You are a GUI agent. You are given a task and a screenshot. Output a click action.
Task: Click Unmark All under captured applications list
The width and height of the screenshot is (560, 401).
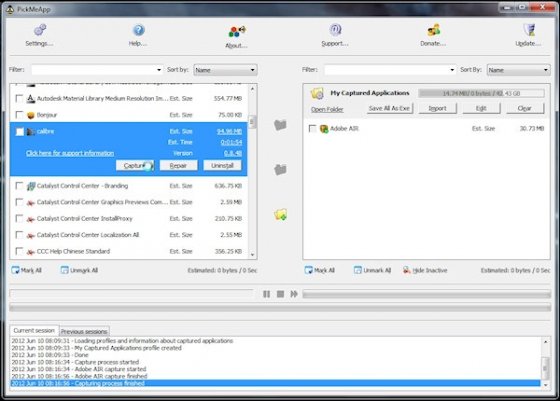pyautogui.click(x=372, y=270)
